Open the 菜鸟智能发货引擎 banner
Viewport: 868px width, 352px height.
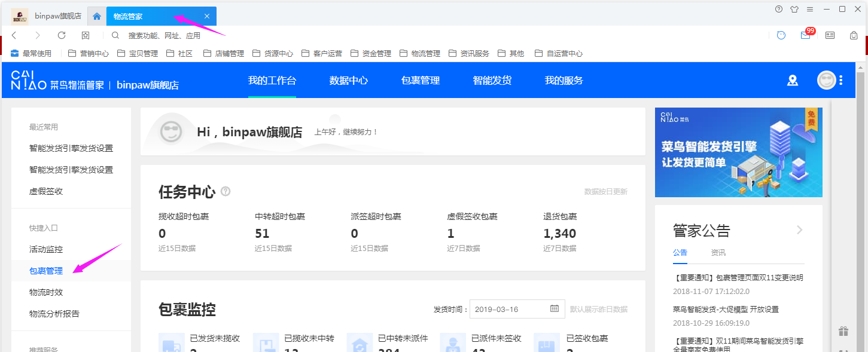point(739,152)
